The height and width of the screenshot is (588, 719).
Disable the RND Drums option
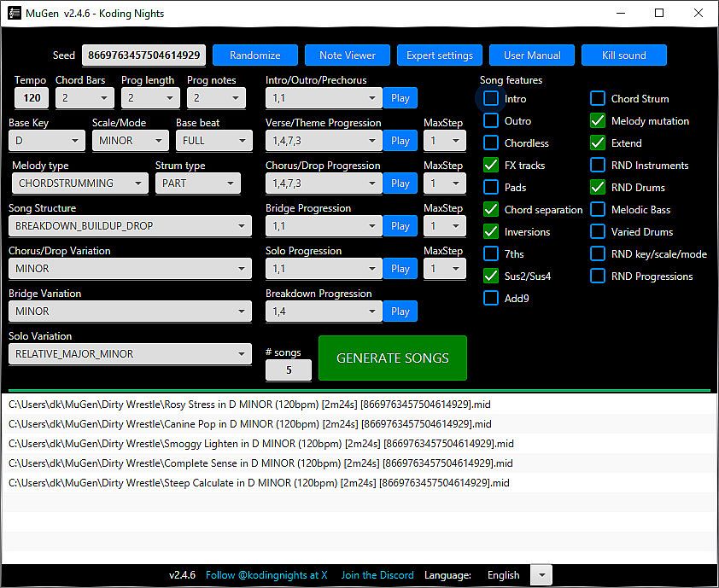(x=598, y=188)
